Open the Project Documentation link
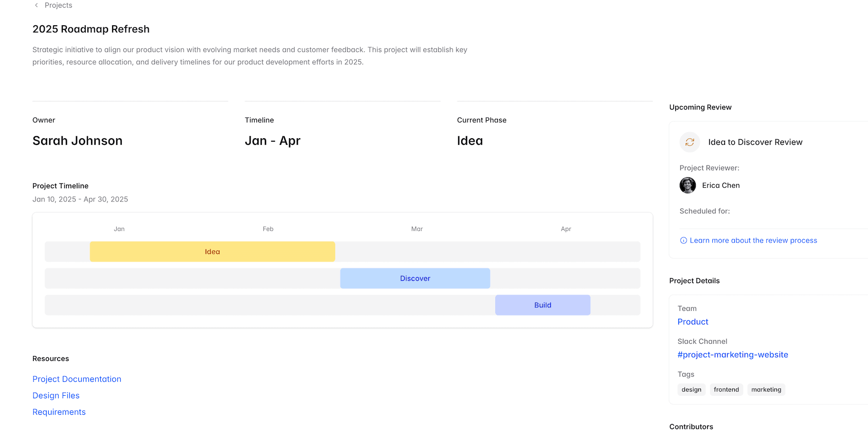Viewport: 868px width, 440px height. point(77,379)
